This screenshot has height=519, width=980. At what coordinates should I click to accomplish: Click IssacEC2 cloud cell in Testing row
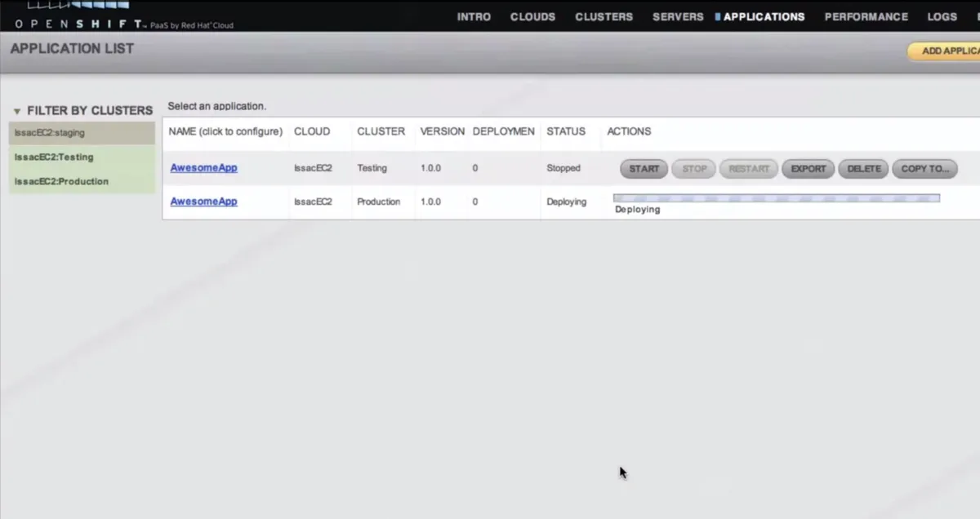click(313, 168)
